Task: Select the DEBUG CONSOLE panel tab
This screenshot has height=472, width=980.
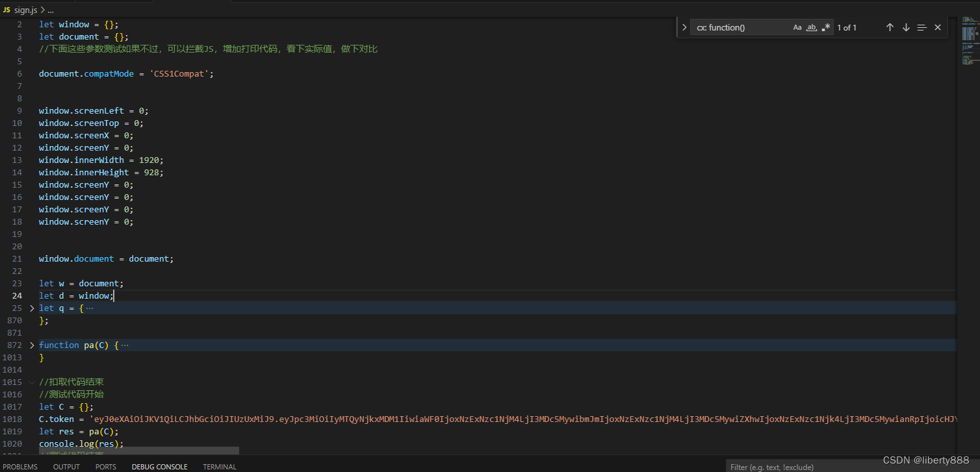Action: coord(159,467)
